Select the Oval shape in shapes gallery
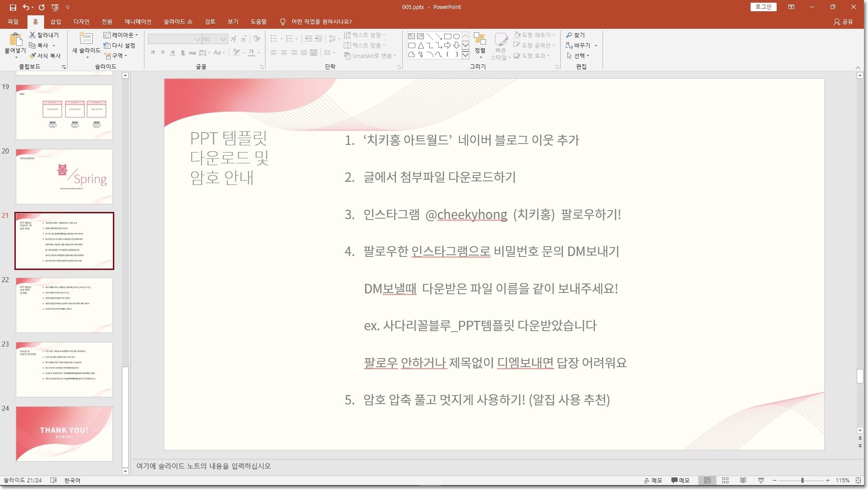This screenshot has width=868, height=490. [456, 36]
